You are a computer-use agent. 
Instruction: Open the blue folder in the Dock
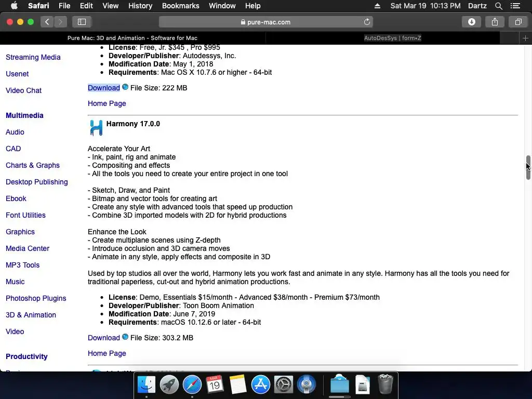click(340, 384)
